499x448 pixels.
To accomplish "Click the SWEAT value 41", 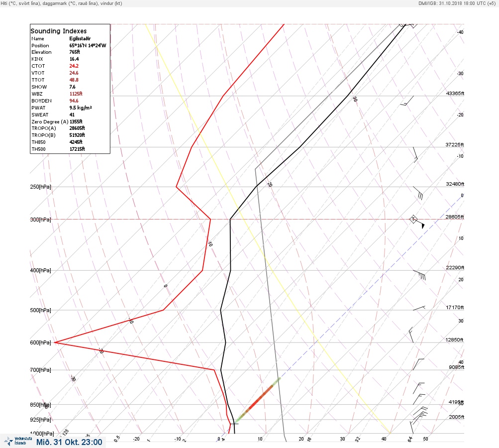I will (x=72, y=114).
